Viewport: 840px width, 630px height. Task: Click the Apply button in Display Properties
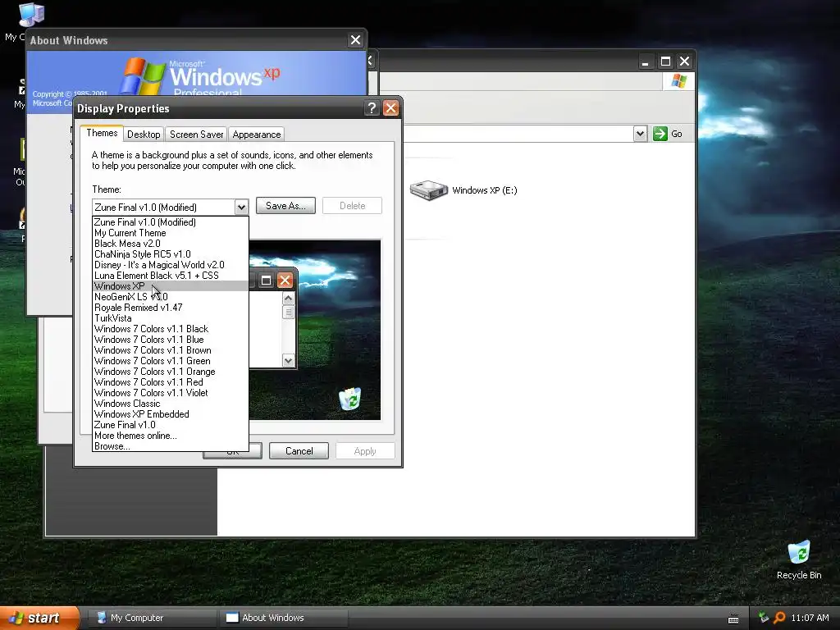pos(365,451)
